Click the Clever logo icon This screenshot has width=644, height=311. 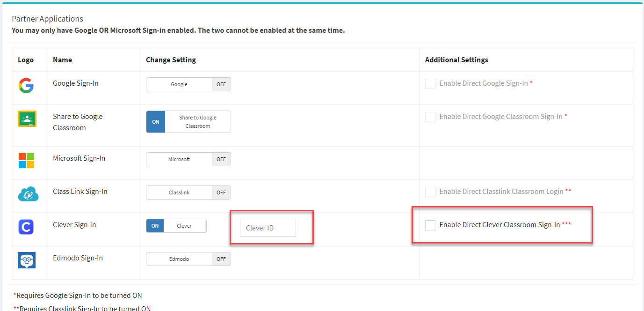pos(26,227)
